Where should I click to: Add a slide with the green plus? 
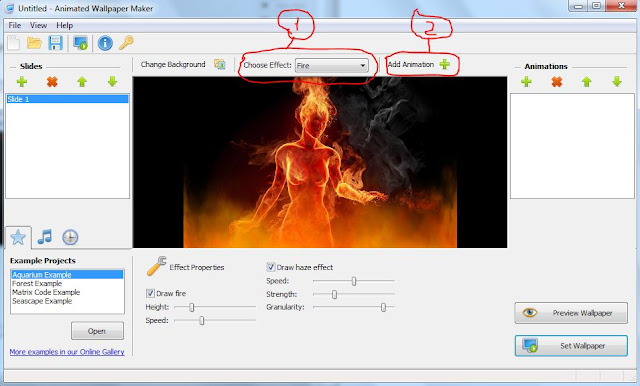point(22,82)
